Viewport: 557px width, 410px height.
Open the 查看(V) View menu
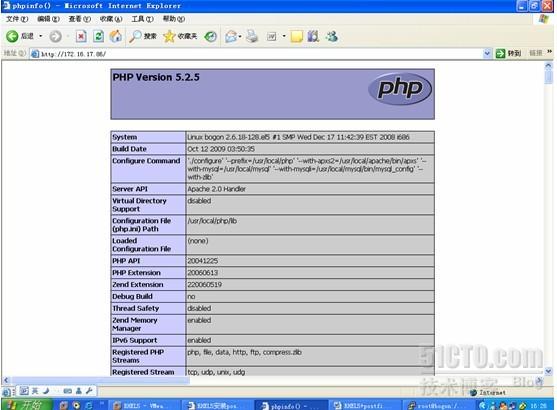point(79,19)
